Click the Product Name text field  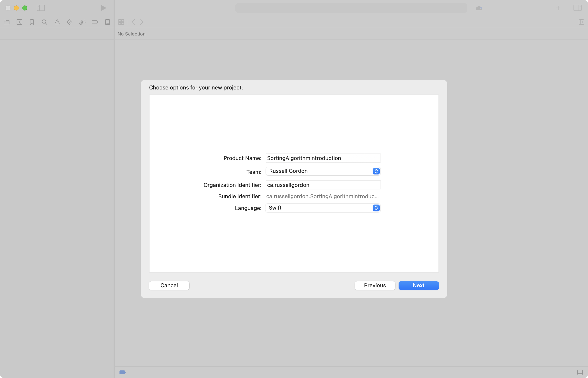click(323, 158)
